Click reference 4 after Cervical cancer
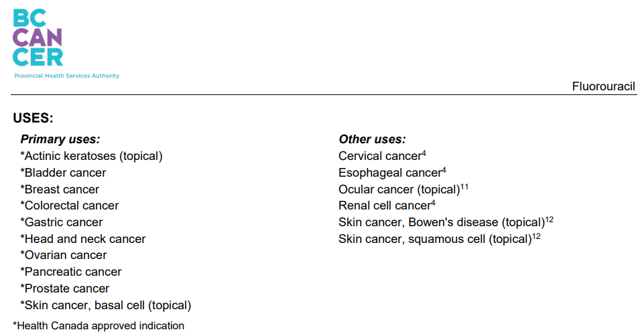The image size is (644, 336). coord(424,153)
